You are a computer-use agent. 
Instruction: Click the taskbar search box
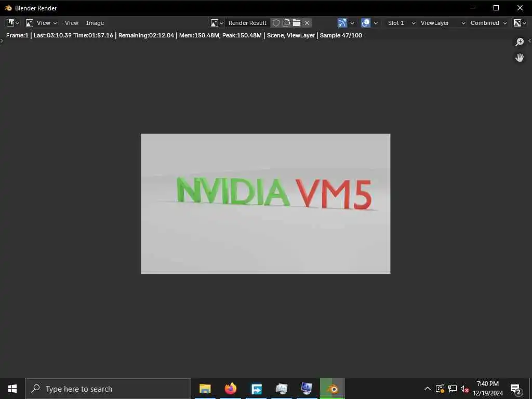(x=108, y=389)
